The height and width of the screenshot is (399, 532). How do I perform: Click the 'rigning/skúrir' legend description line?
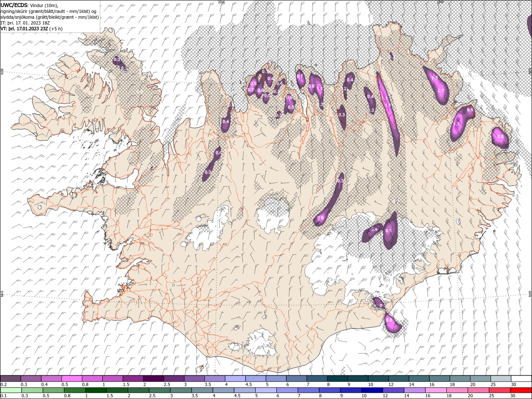pyautogui.click(x=49, y=11)
